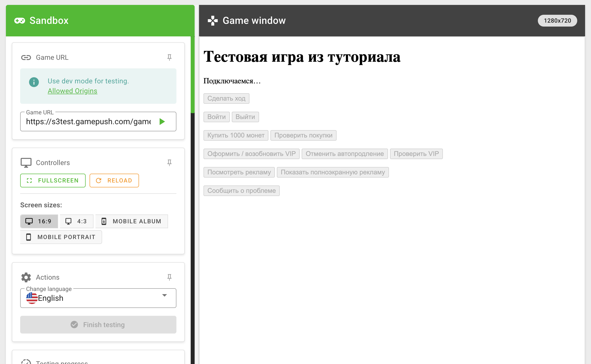Click the Game window gamepad icon
591x364 pixels.
coord(213,21)
